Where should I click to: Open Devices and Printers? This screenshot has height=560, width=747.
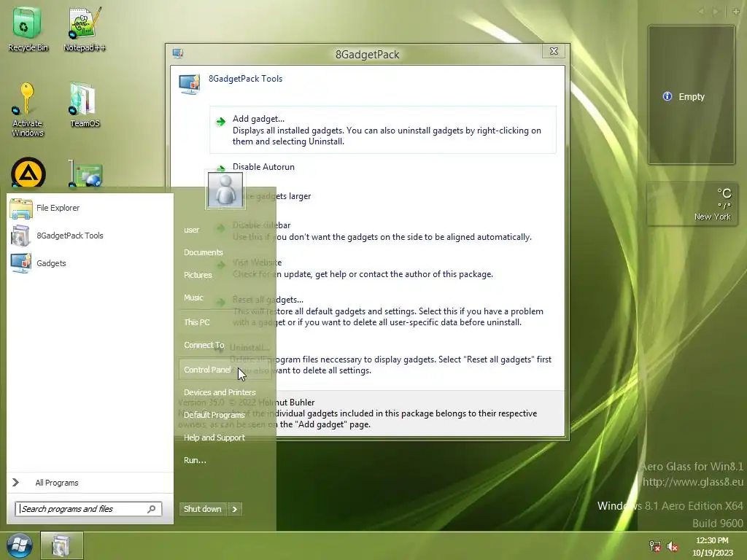pos(220,392)
